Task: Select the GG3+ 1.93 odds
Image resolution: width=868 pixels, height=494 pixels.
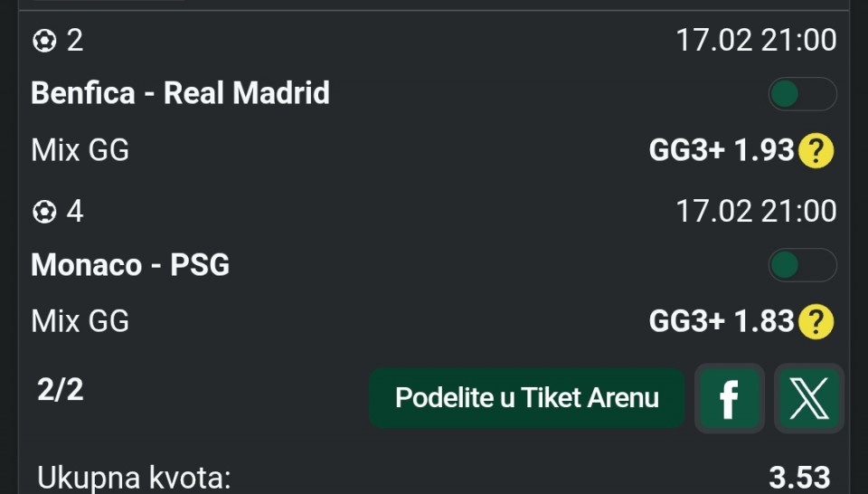Action: [x=721, y=150]
